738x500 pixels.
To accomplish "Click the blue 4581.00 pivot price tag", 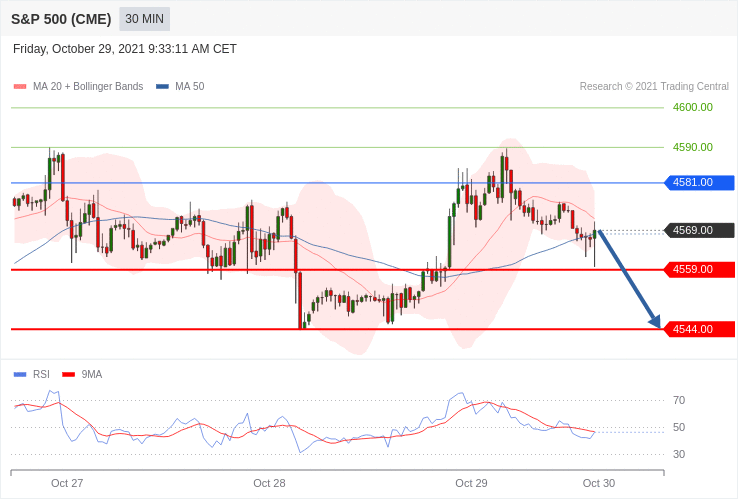I will pyautogui.click(x=699, y=183).
